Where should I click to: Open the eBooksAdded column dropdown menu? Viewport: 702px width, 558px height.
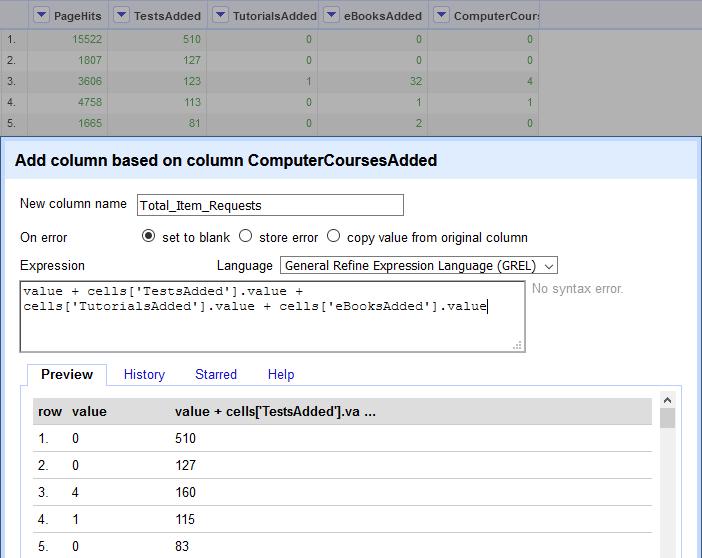click(x=331, y=15)
